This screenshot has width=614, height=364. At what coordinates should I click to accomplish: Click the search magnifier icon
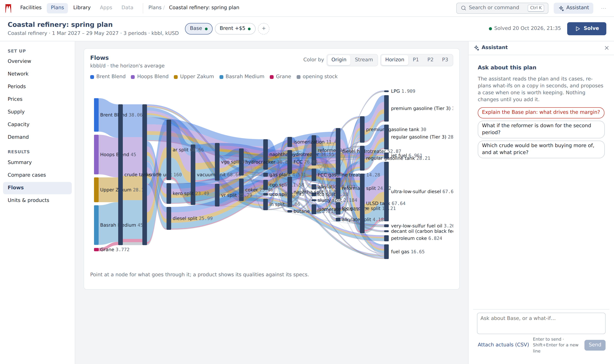tap(463, 8)
